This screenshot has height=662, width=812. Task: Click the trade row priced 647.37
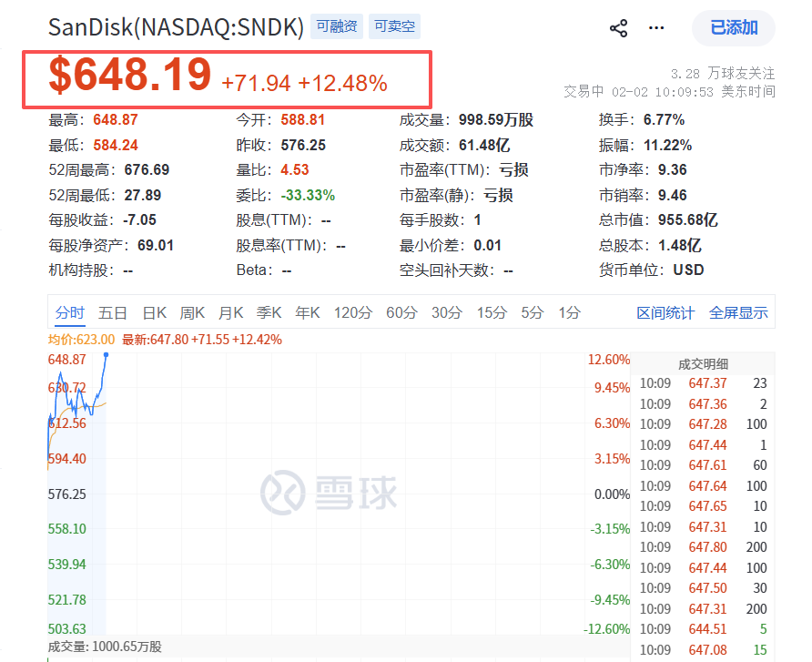tap(704, 383)
